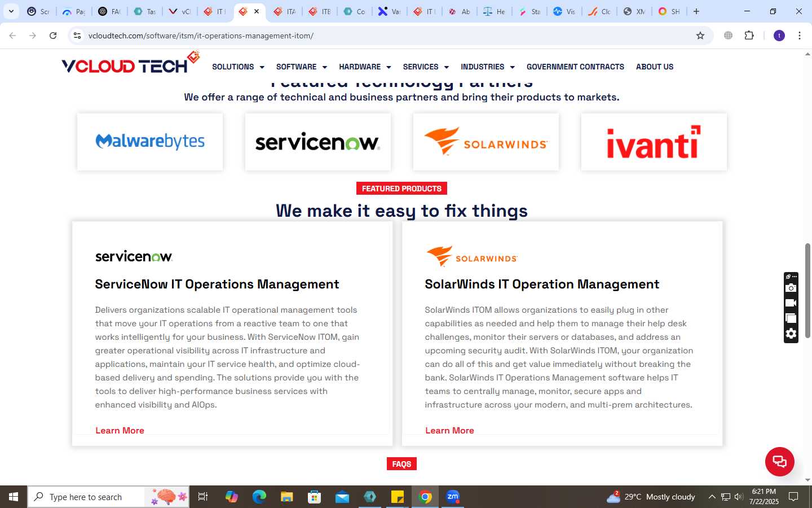
Task: Open Chrome profile avatar
Action: click(x=779, y=36)
